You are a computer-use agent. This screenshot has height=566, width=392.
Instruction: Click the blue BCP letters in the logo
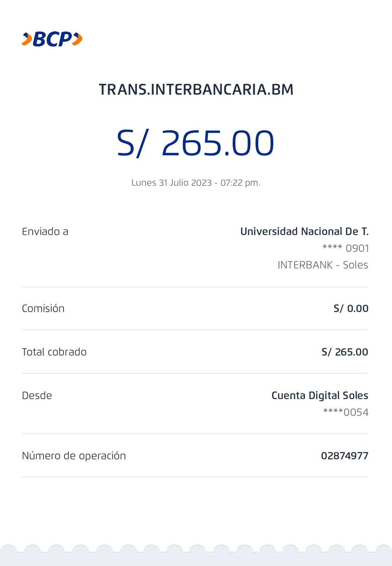(53, 39)
